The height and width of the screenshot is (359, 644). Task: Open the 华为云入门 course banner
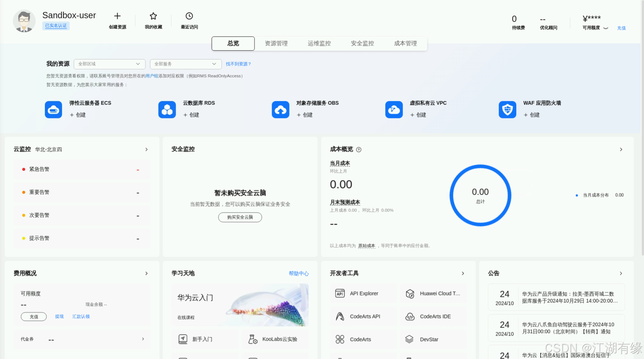pos(240,305)
